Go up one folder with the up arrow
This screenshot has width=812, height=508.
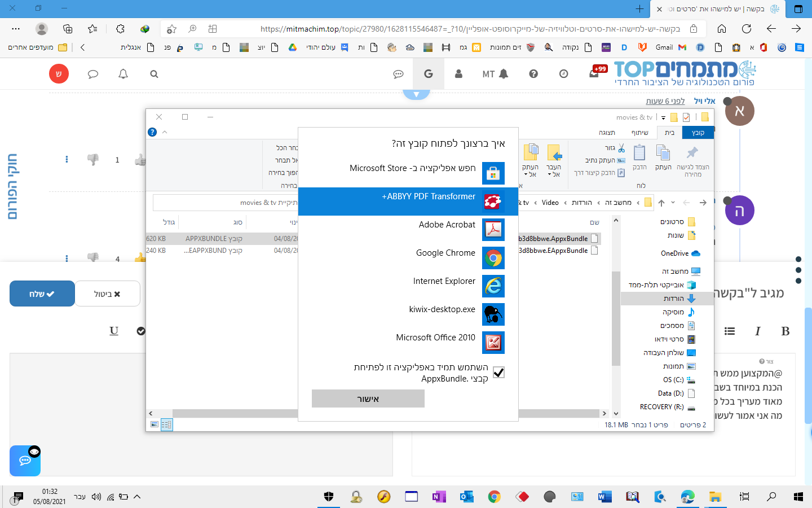[661, 203]
